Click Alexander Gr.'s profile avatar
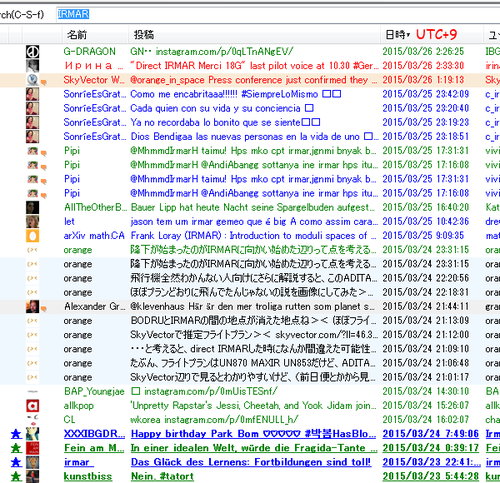Image resolution: width=500 pixels, height=483 pixels. click(x=32, y=306)
